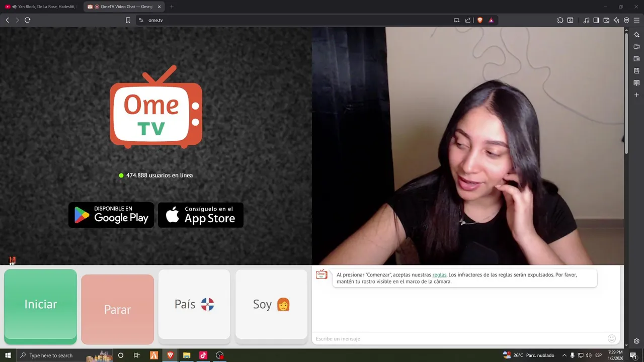Click the Google Play download badge
This screenshot has width=644, height=362.
111,215
